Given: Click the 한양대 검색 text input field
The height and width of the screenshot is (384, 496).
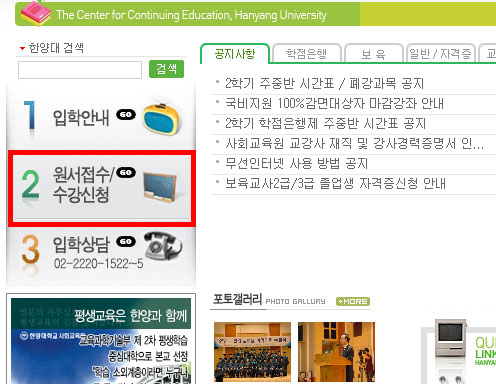Looking at the screenshot, I should (x=80, y=70).
